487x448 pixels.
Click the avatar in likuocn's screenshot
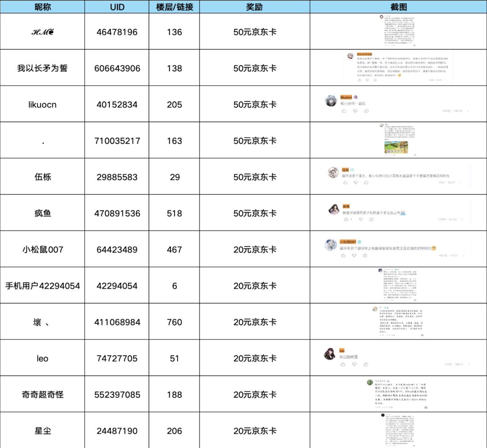click(331, 101)
